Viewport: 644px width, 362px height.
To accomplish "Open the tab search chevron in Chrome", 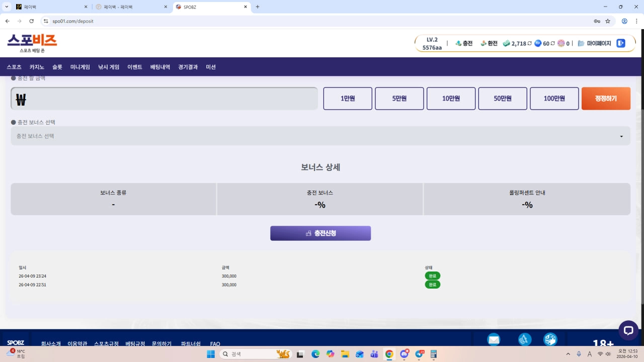I will tap(7, 7).
